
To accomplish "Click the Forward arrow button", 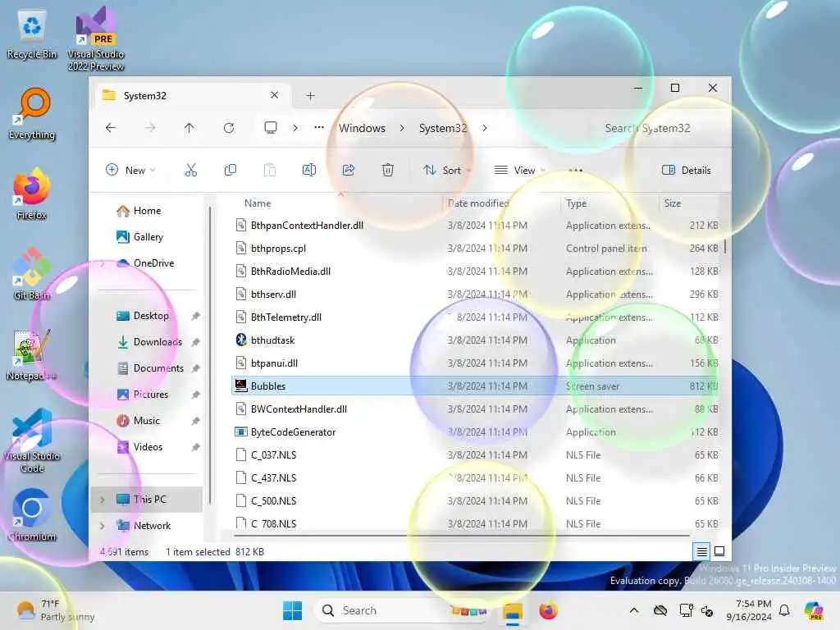I will click(150, 128).
